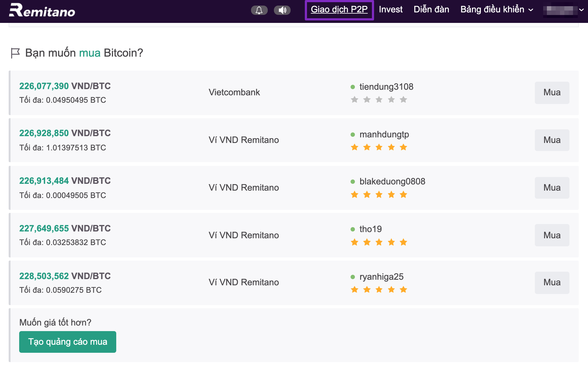Toggle the sound speaker icon
Viewport: 588px width, 367px height.
point(282,10)
